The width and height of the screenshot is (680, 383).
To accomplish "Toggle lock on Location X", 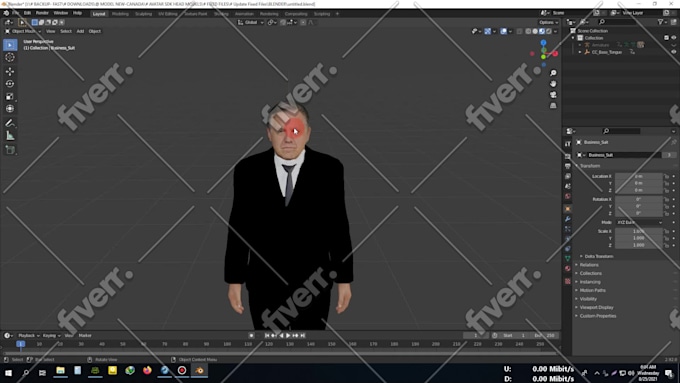I will click(x=667, y=176).
